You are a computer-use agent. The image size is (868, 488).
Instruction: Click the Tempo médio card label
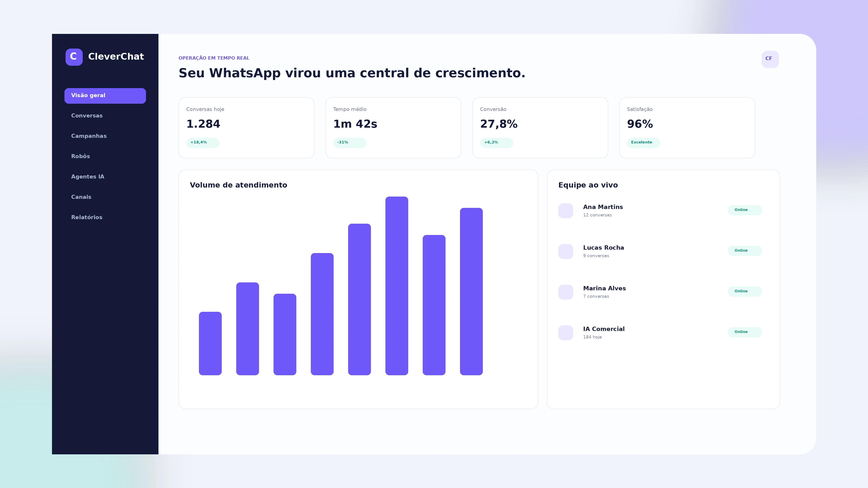(x=350, y=109)
